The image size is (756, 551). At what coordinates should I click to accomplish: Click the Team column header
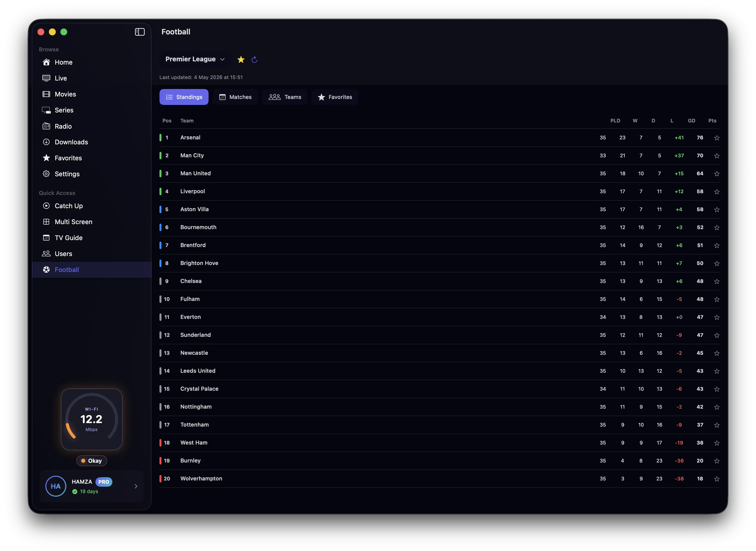[x=187, y=121]
